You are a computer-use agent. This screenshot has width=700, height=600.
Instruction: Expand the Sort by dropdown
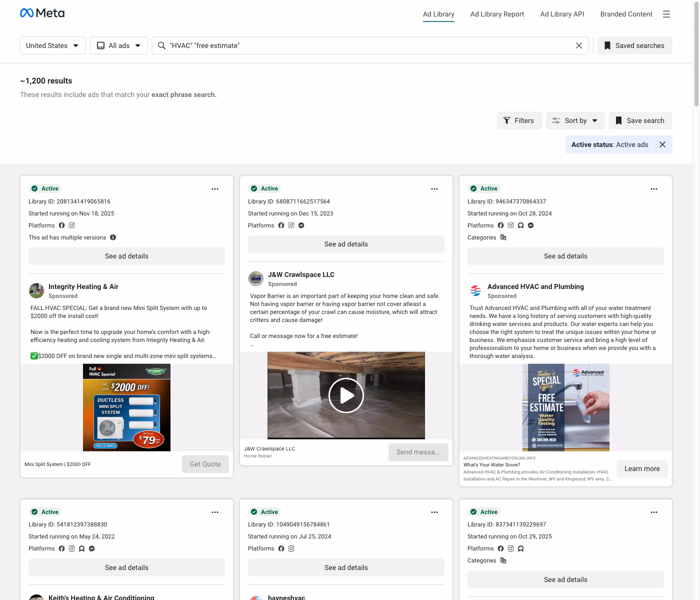click(575, 120)
